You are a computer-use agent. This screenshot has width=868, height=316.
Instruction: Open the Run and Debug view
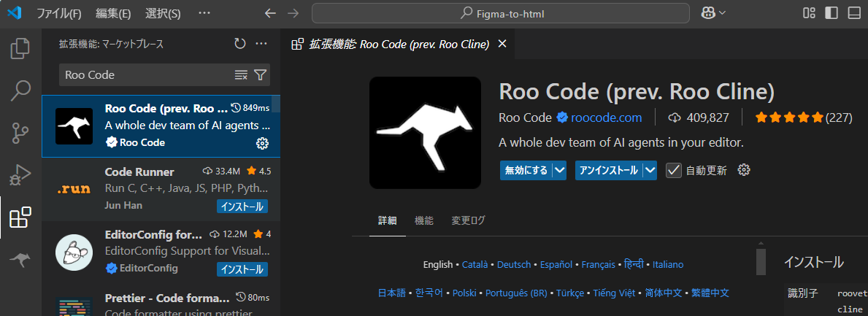pyautogui.click(x=20, y=175)
